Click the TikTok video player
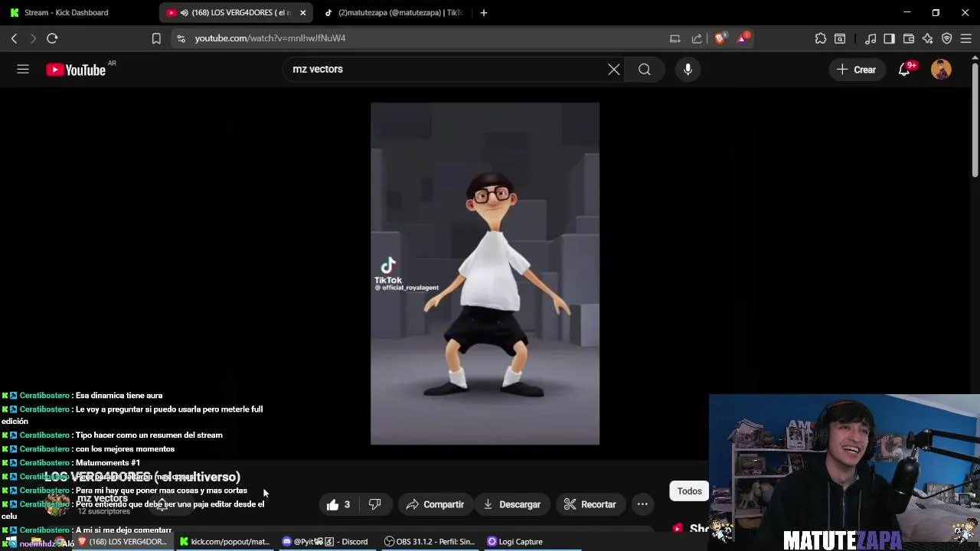 pyautogui.click(x=485, y=273)
